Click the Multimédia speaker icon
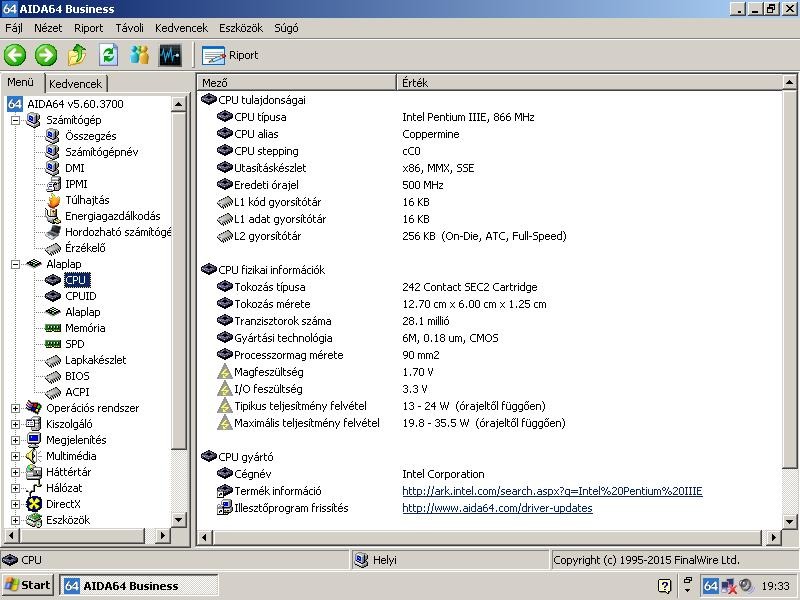Image resolution: width=800 pixels, height=600 pixels. (x=34, y=456)
